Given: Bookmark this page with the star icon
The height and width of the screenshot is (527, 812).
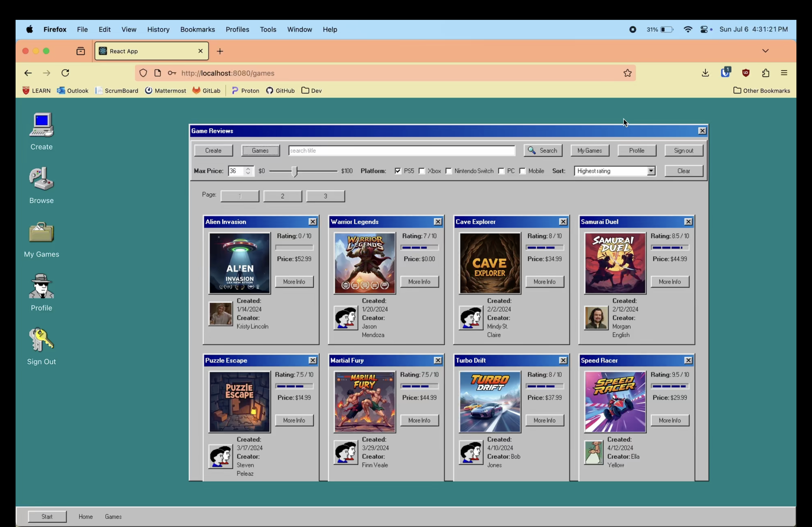Looking at the screenshot, I should (x=628, y=73).
